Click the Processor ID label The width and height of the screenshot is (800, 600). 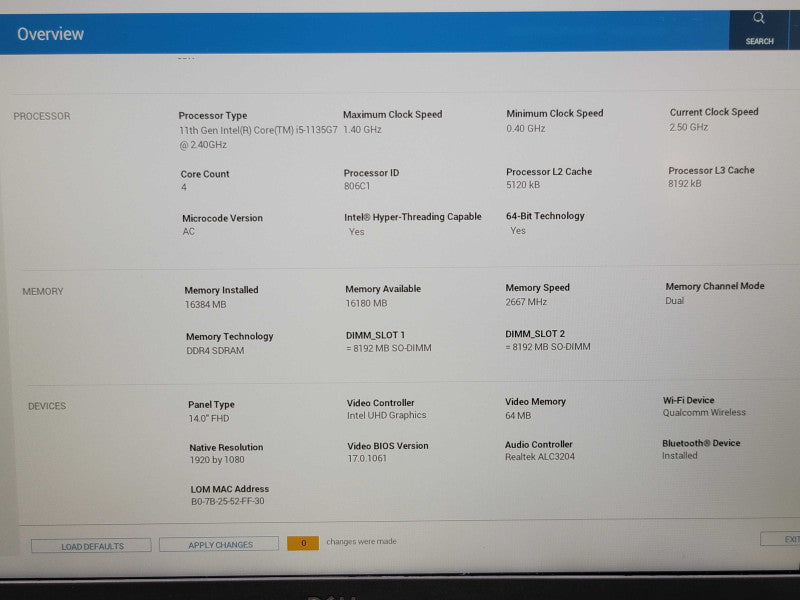[371, 173]
